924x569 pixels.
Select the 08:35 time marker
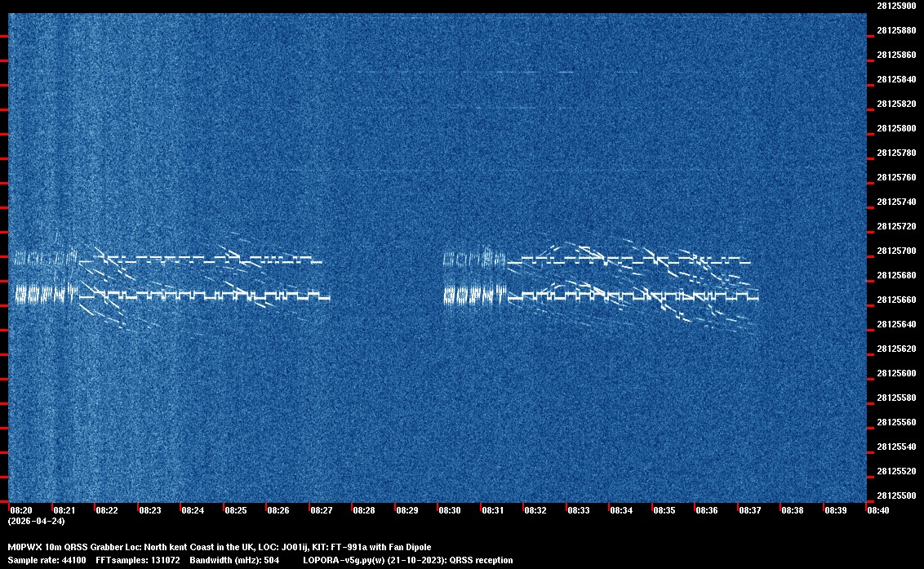pos(664,510)
